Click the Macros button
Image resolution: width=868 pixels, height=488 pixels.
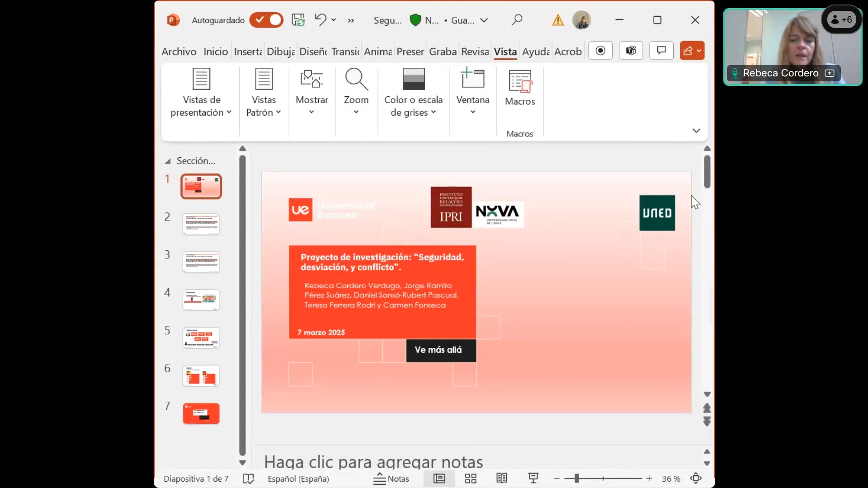pyautogui.click(x=520, y=88)
